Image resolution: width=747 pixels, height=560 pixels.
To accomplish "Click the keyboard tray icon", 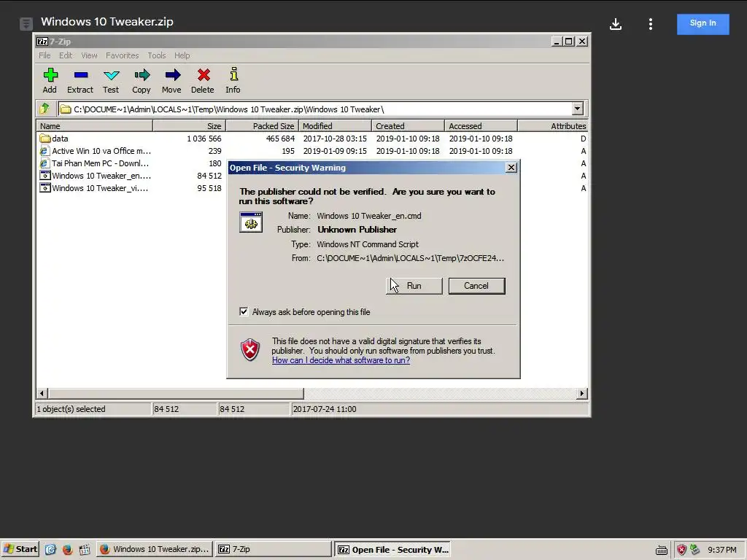I will pyautogui.click(x=661, y=550).
